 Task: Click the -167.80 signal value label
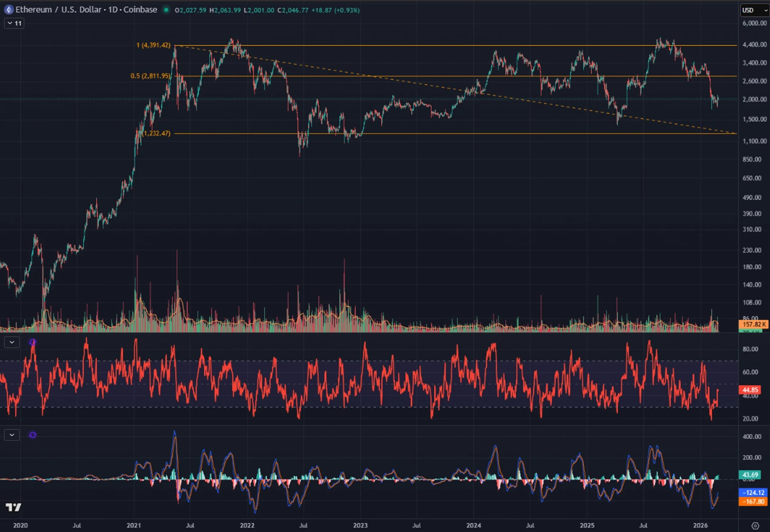(753, 502)
